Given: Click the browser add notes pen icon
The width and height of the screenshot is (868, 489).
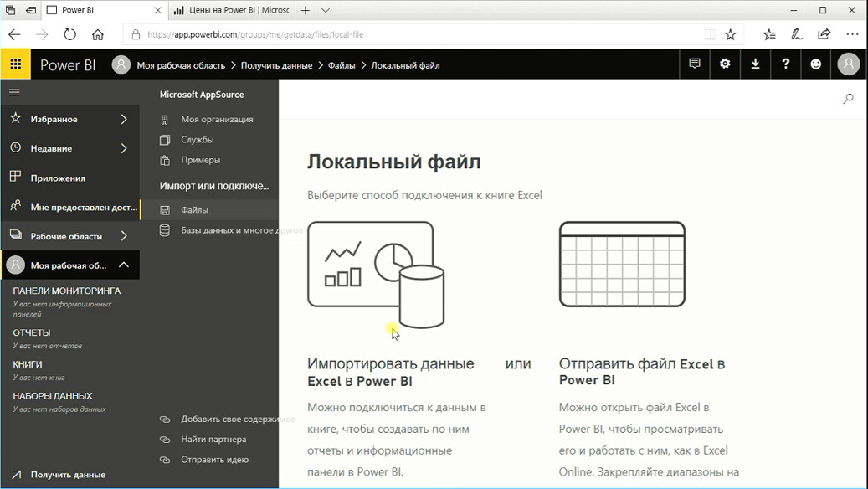Looking at the screenshot, I should click(797, 34).
